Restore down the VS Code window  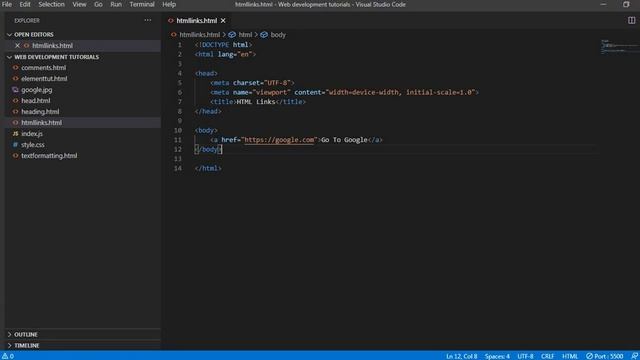pyautogui.click(x=626, y=4)
